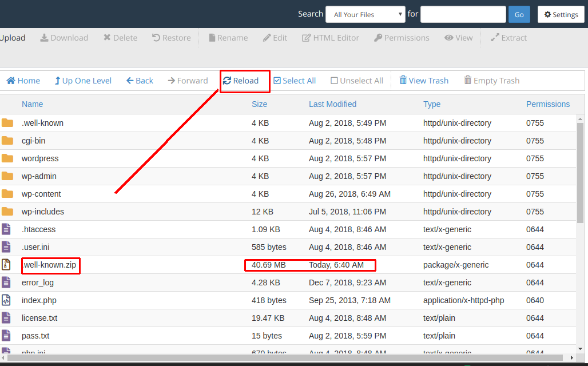Select the .well-known.zip archive icon

click(6, 265)
